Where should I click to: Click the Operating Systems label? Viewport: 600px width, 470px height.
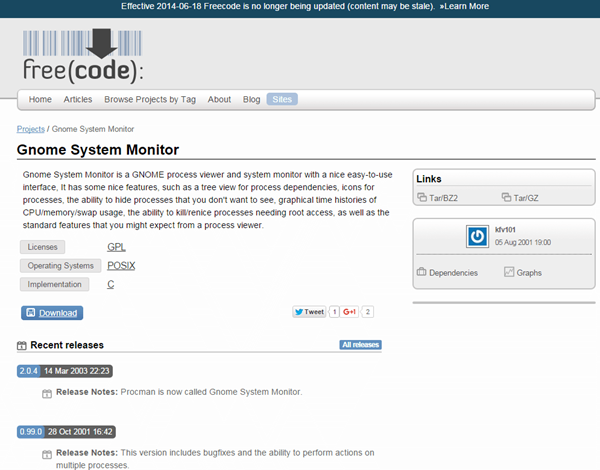(x=60, y=266)
